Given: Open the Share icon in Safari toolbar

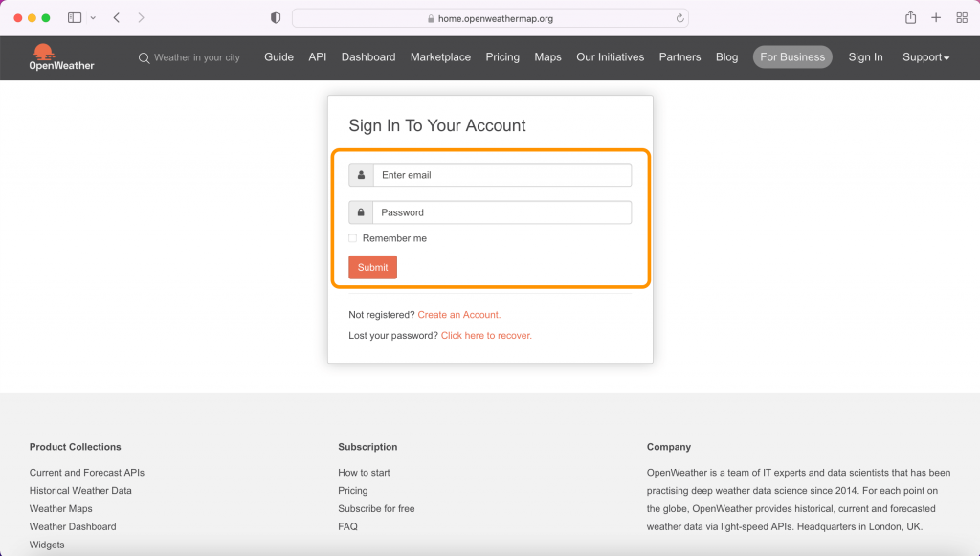Looking at the screenshot, I should click(911, 17).
